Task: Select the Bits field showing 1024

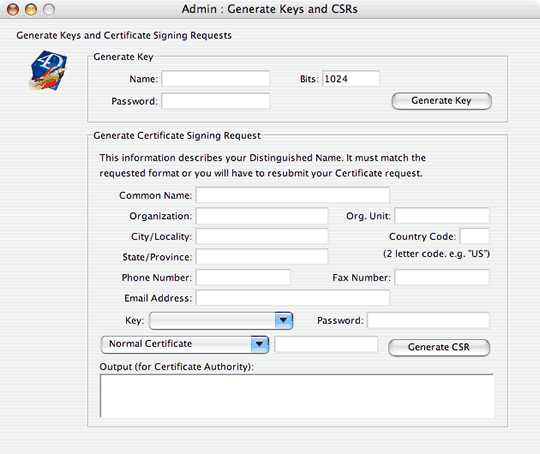Action: click(351, 79)
